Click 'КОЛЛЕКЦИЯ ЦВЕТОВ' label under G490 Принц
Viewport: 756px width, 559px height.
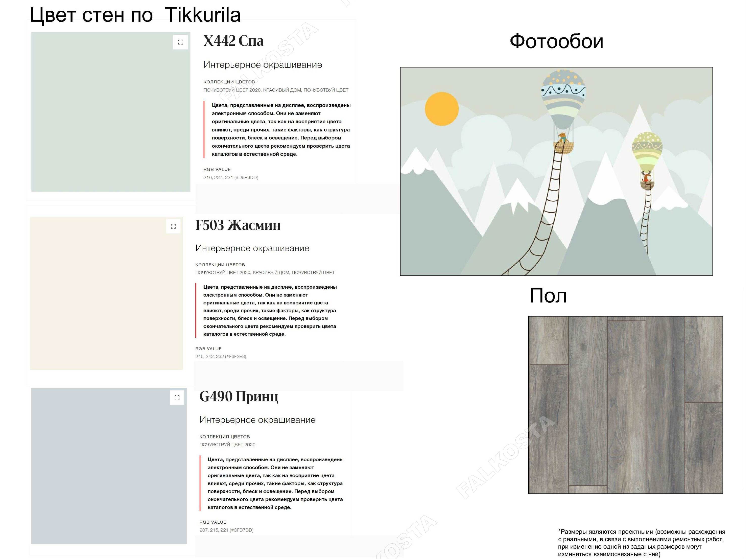225,436
